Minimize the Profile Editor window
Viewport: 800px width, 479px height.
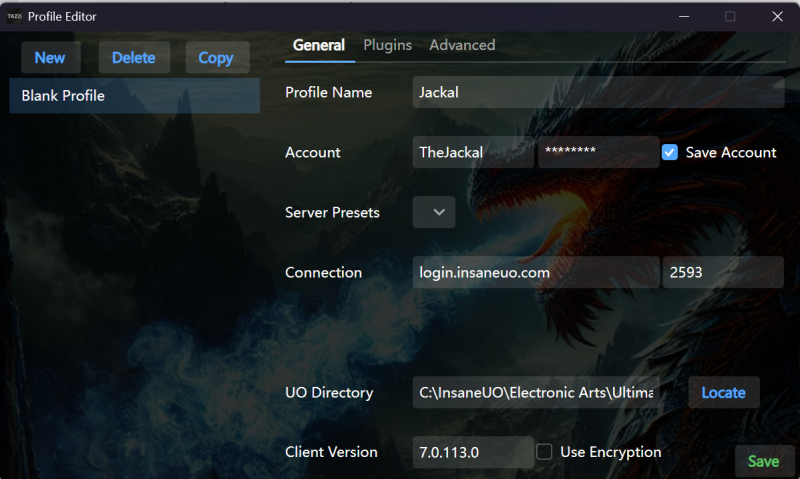click(684, 16)
